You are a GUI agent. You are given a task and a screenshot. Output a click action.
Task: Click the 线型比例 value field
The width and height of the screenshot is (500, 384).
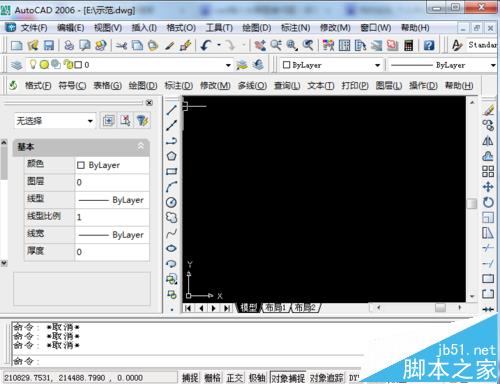[x=112, y=217]
